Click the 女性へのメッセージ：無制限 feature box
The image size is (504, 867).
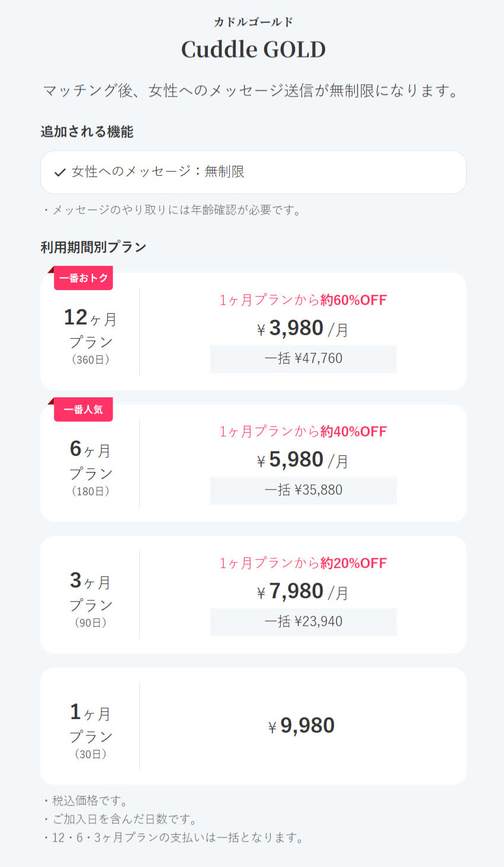(253, 172)
